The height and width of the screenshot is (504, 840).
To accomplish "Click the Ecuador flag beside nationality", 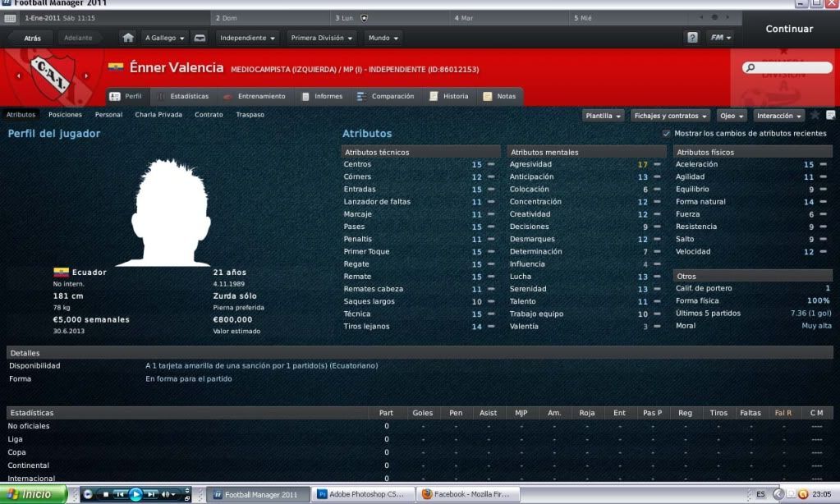I will click(61, 272).
